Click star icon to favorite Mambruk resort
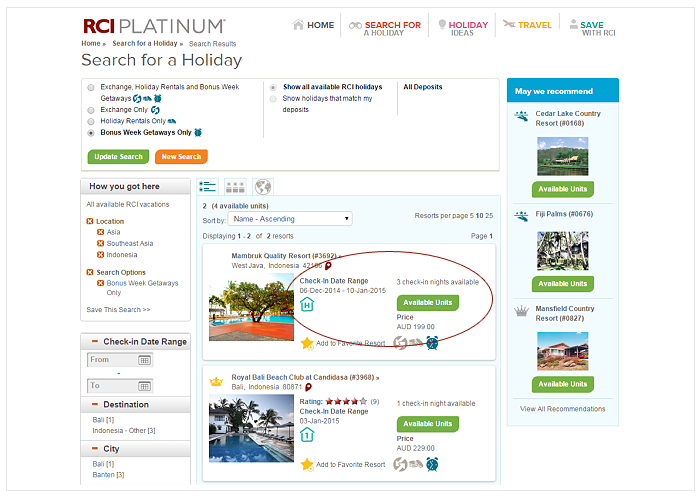The width and height of the screenshot is (700, 500). click(307, 343)
